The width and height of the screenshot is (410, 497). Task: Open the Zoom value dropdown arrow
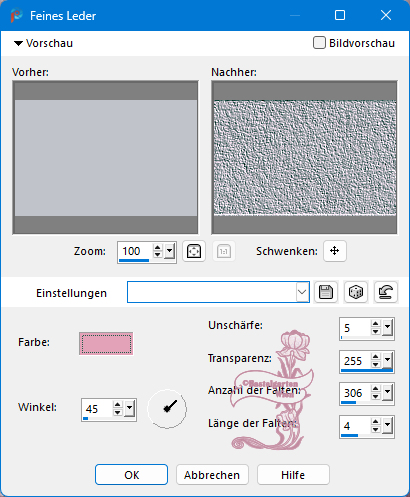[170, 251]
